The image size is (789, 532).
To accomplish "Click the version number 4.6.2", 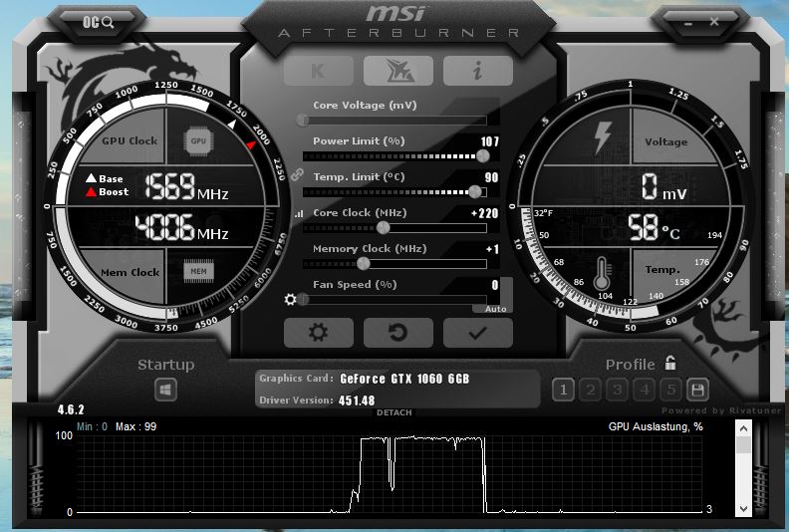I will 71,409.
